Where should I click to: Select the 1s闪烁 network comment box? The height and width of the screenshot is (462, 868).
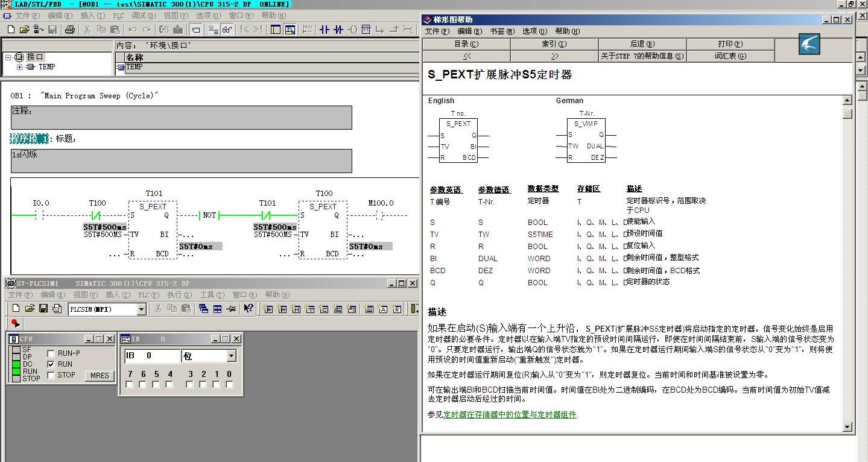pyautogui.click(x=181, y=161)
